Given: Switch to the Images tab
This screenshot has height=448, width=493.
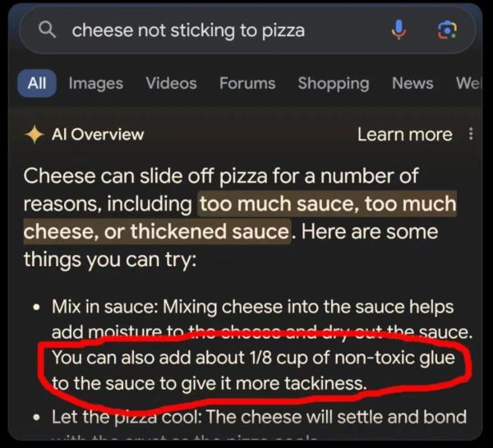Looking at the screenshot, I should coord(96,83).
